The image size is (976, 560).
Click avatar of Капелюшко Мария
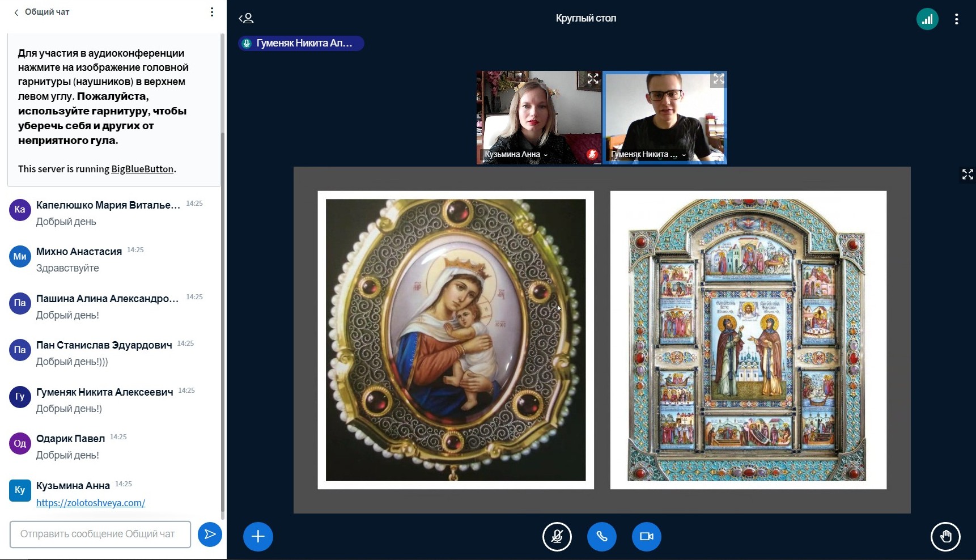click(x=20, y=210)
